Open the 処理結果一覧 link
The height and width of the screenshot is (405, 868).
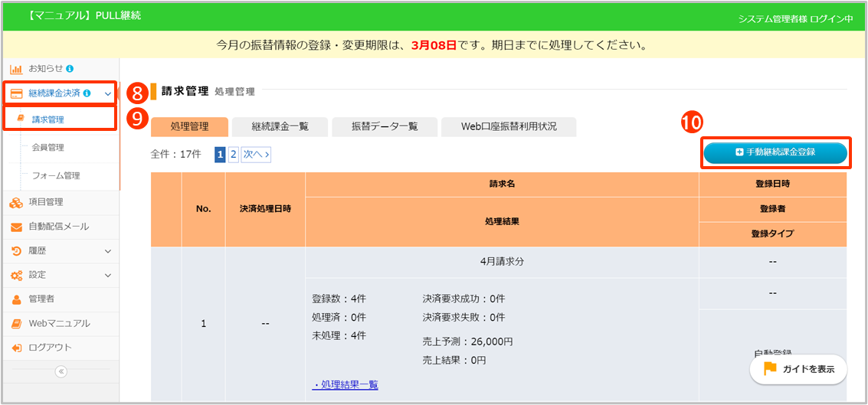coord(346,384)
